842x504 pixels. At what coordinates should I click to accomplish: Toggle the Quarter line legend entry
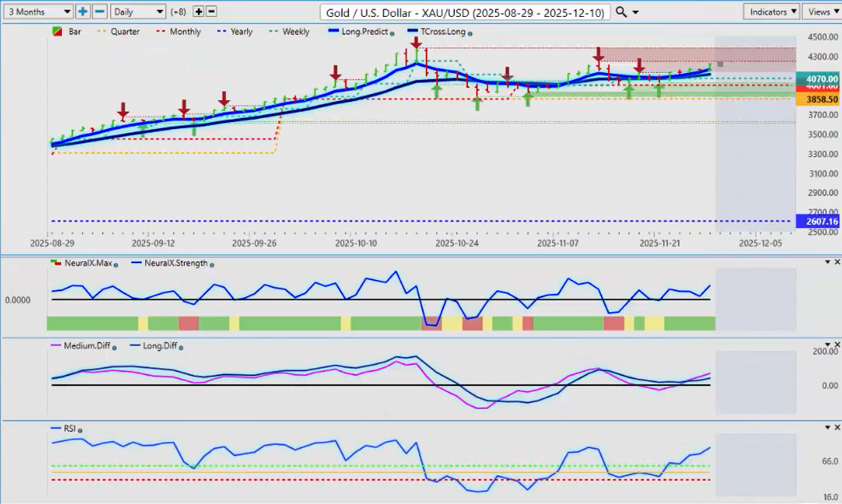121,31
